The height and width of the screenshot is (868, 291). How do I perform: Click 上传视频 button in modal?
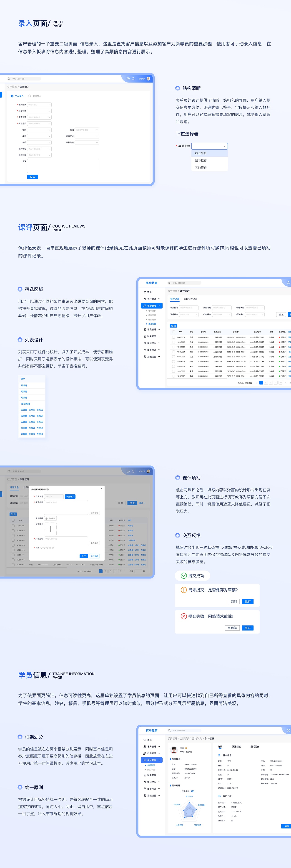[x=50, y=519]
